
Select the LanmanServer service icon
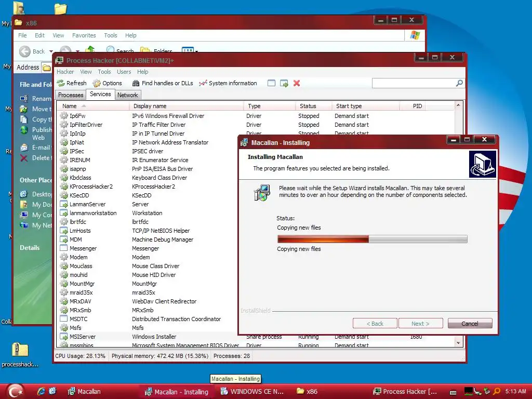pyautogui.click(x=64, y=204)
